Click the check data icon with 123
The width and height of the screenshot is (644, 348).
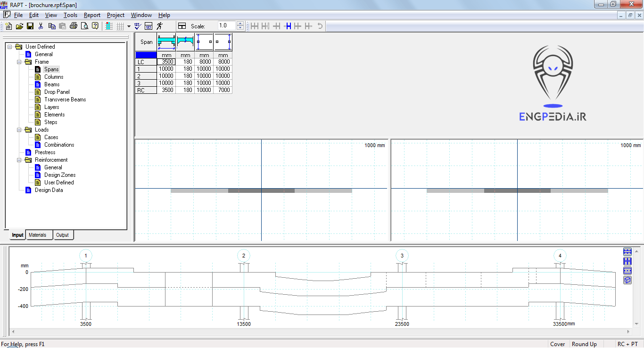tap(137, 26)
